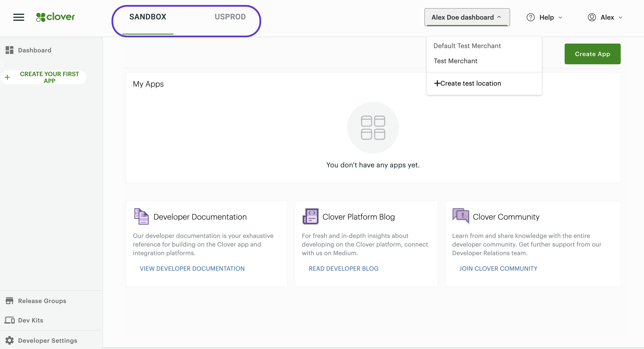Click the empty apps grid placeholder icon
Screen dimensions: 644x349
click(x=373, y=128)
